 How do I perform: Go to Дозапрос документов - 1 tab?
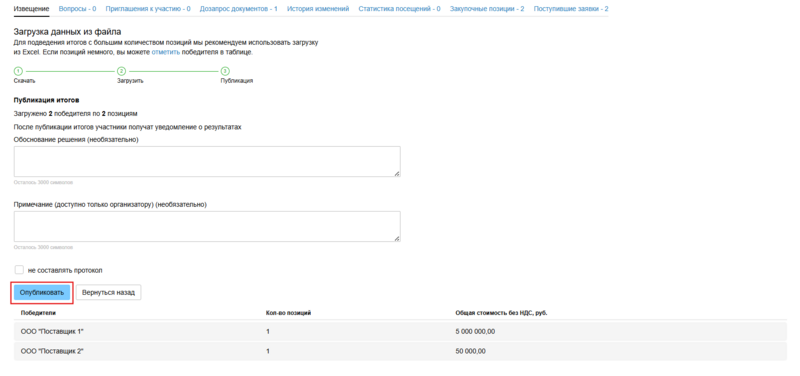(239, 9)
